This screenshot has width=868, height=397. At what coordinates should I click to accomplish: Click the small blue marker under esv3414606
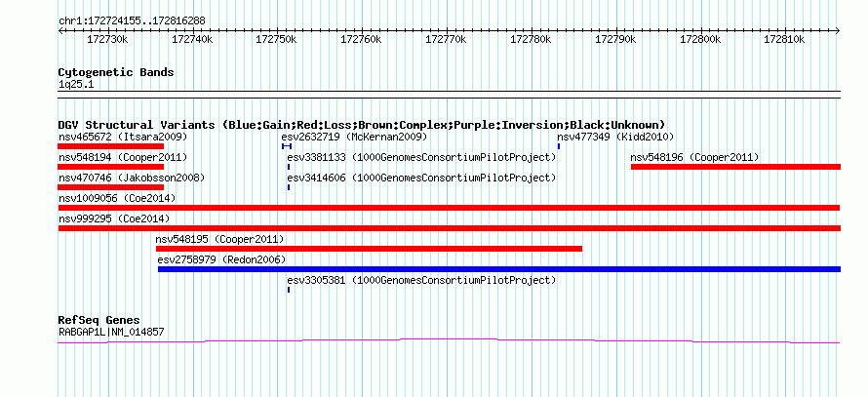point(289,187)
